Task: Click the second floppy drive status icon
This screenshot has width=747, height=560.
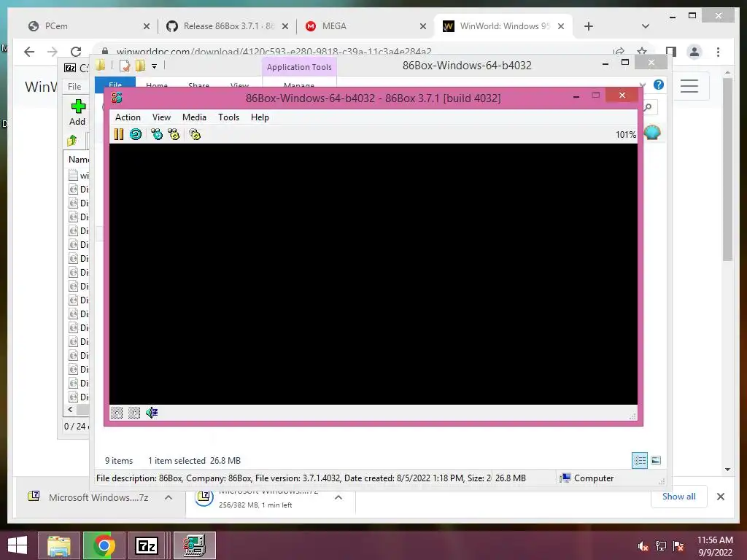Action: [x=134, y=413]
